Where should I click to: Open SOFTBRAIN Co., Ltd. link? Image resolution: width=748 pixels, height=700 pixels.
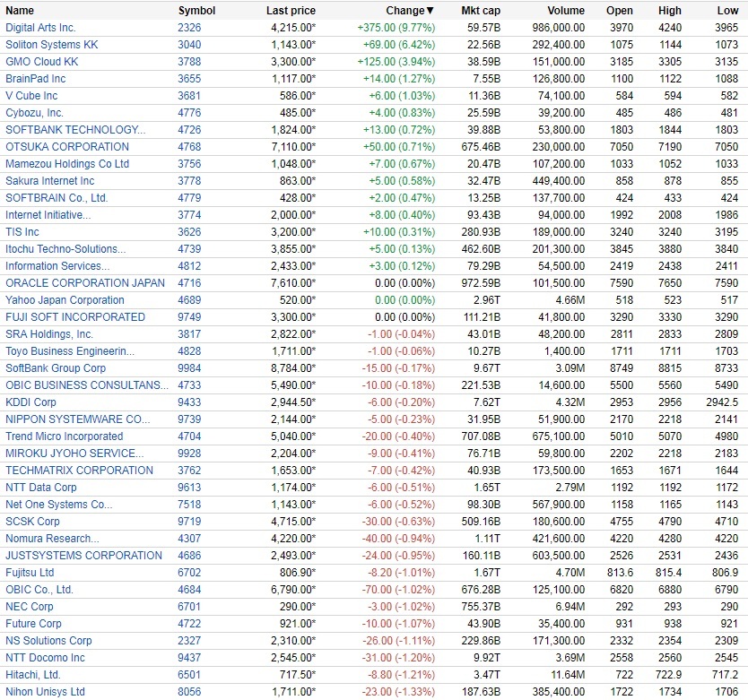point(57,198)
